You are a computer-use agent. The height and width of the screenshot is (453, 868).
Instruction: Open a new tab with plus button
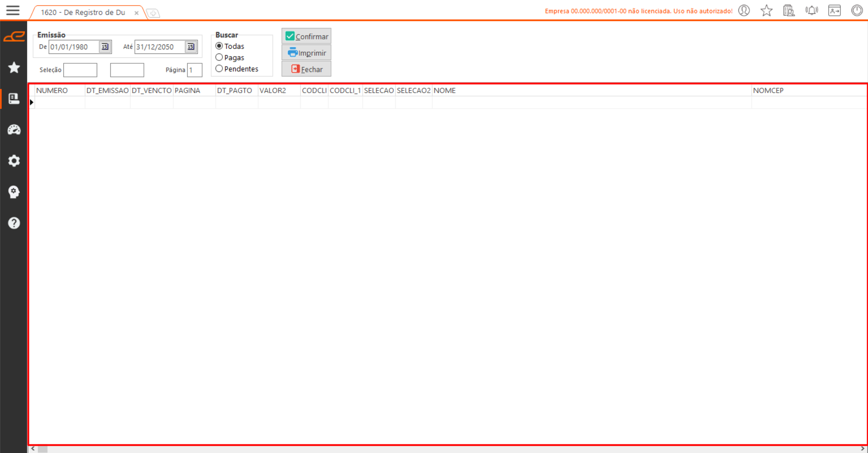pos(153,13)
